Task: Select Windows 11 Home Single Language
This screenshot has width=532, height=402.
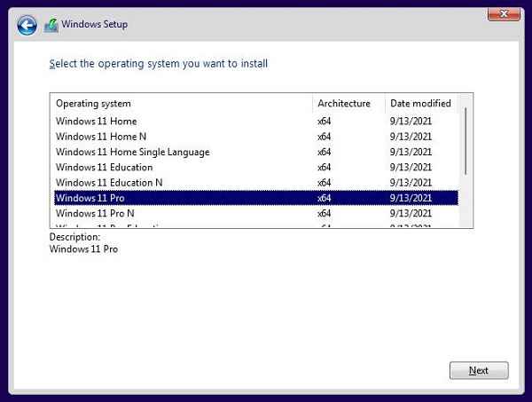Action: tap(256, 152)
